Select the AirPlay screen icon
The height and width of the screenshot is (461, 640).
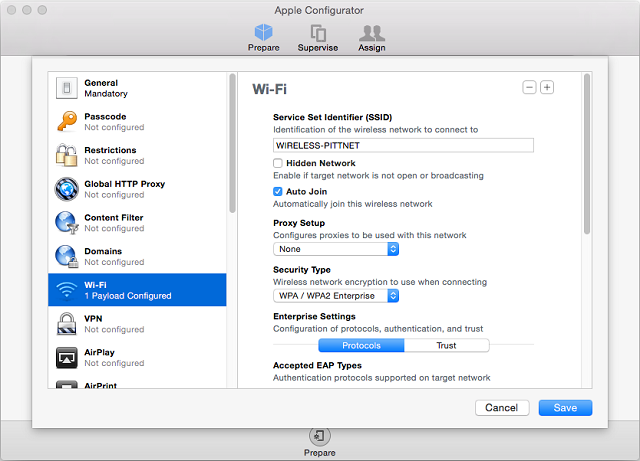click(x=67, y=358)
